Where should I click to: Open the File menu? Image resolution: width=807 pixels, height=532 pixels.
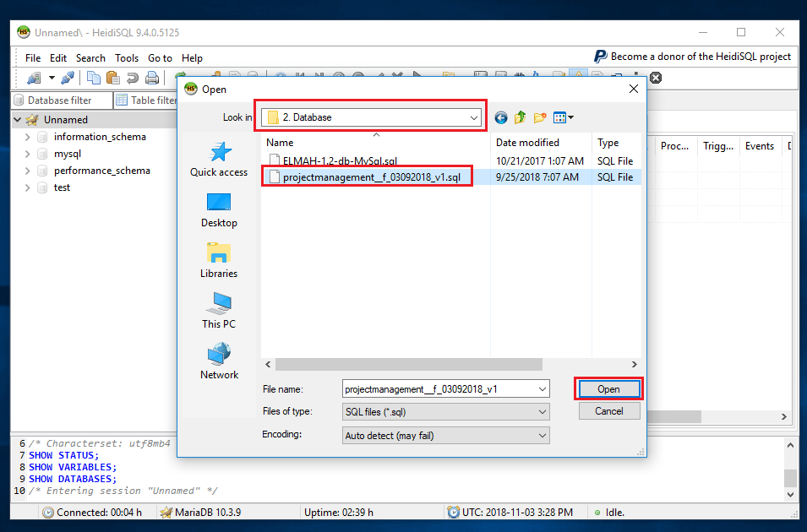pyautogui.click(x=33, y=58)
